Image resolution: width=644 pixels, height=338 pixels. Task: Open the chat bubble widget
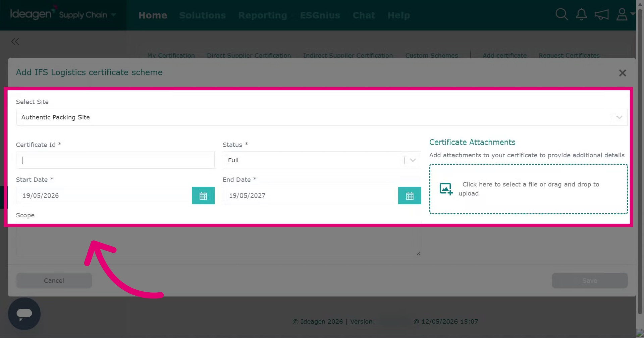pyautogui.click(x=24, y=314)
